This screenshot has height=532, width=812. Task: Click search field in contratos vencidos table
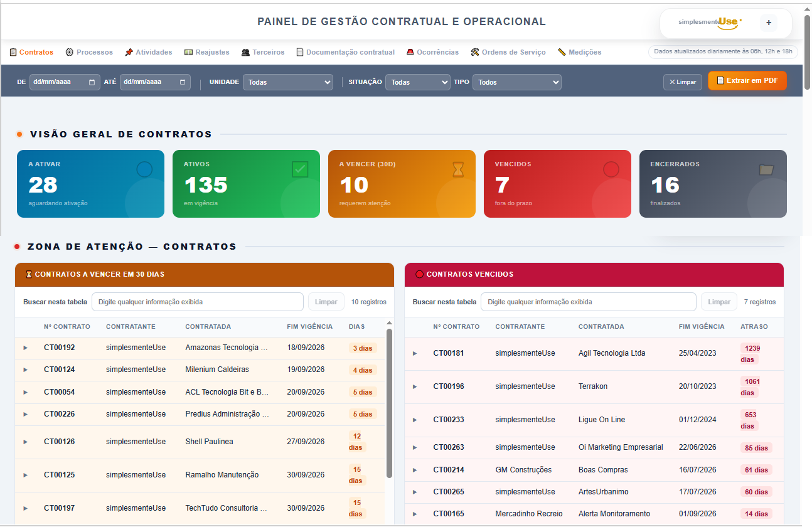click(589, 302)
